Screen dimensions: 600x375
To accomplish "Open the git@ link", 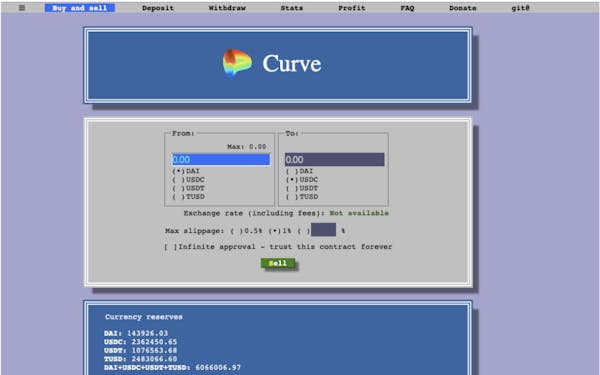I will click(x=520, y=8).
